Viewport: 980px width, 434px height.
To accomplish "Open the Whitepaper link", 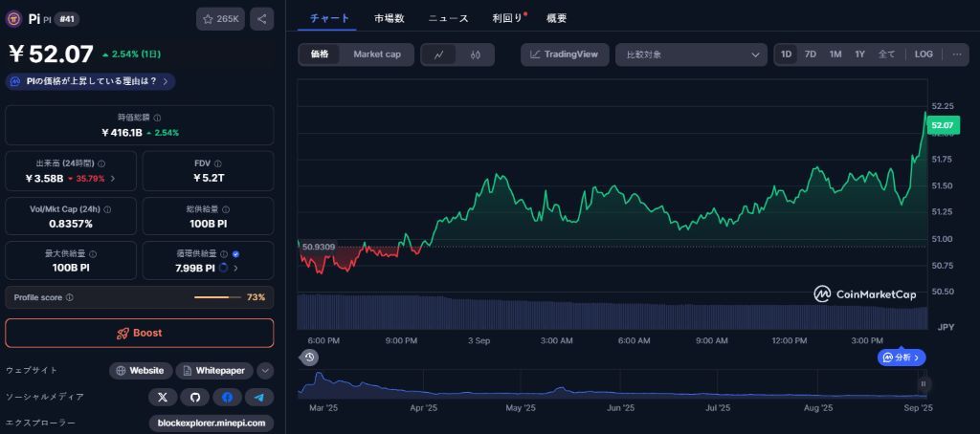I will 214,371.
